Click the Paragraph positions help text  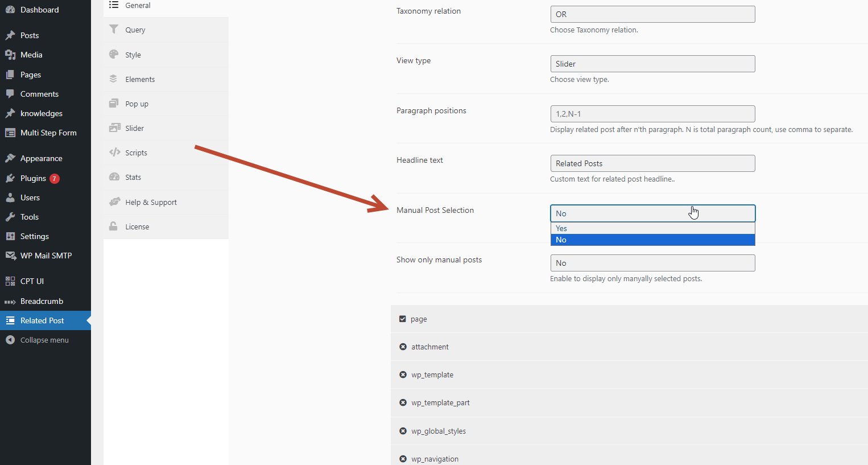click(701, 130)
